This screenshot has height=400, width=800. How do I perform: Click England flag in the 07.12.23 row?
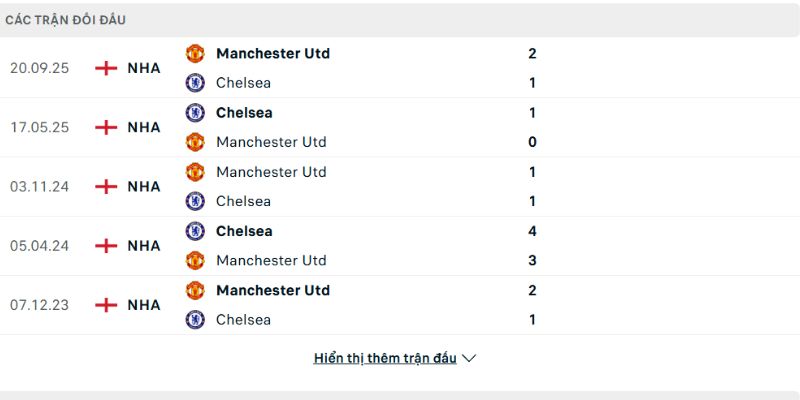pos(106,305)
